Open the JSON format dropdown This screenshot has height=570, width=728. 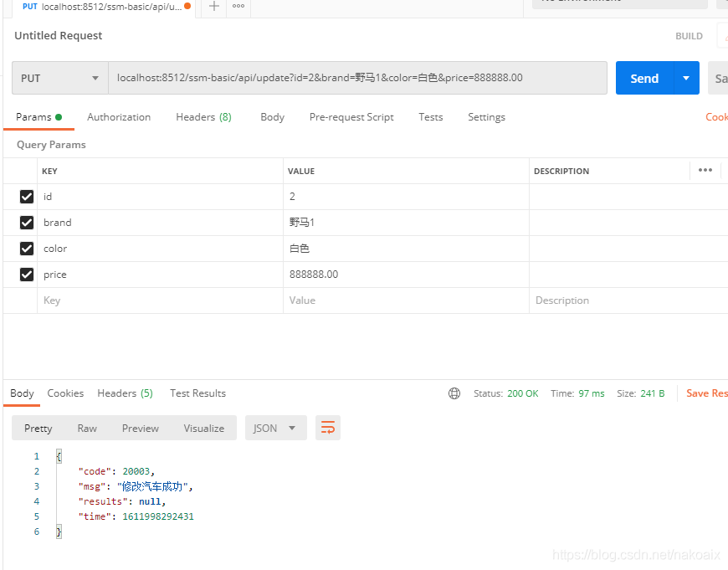click(x=275, y=428)
